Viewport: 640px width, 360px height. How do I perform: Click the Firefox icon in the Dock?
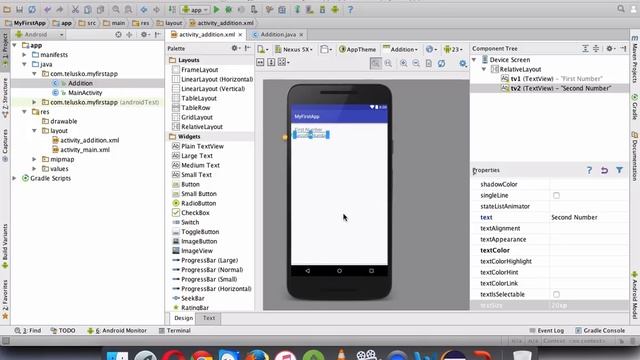(256, 355)
